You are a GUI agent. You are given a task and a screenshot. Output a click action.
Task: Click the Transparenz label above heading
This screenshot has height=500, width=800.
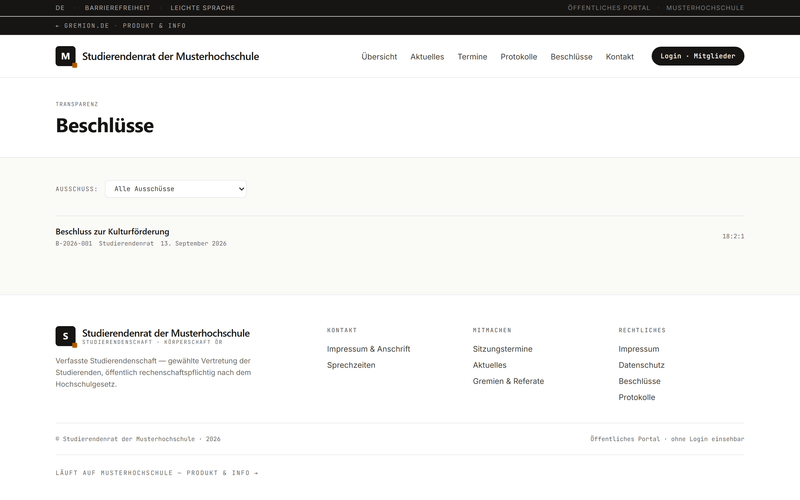coord(77,104)
